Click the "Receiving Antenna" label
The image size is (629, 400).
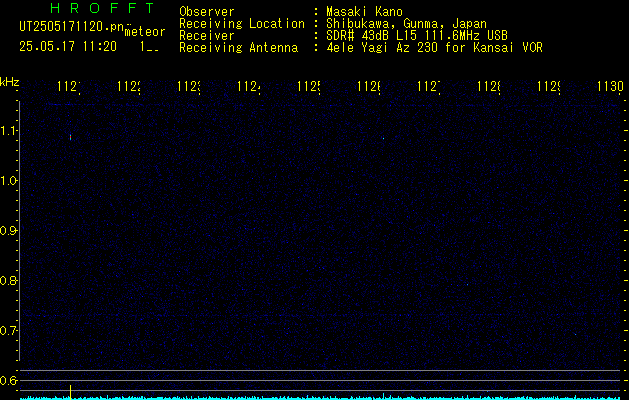point(238,48)
